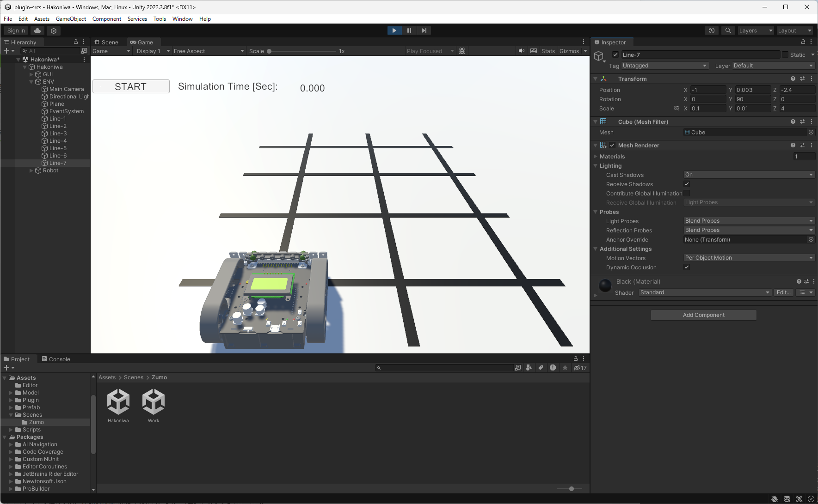This screenshot has height=504, width=818.
Task: Uncheck Receive Shadows
Action: 687,184
